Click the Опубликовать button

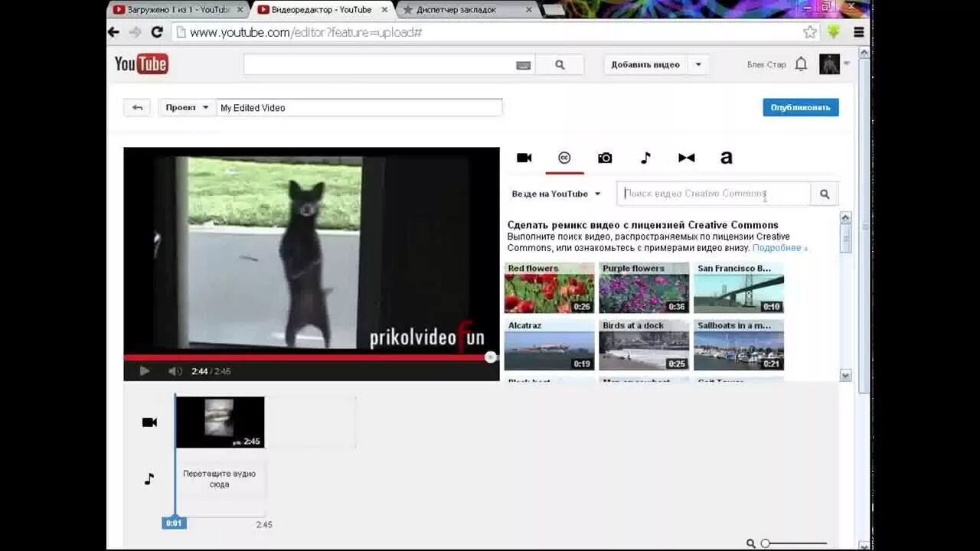coord(801,107)
